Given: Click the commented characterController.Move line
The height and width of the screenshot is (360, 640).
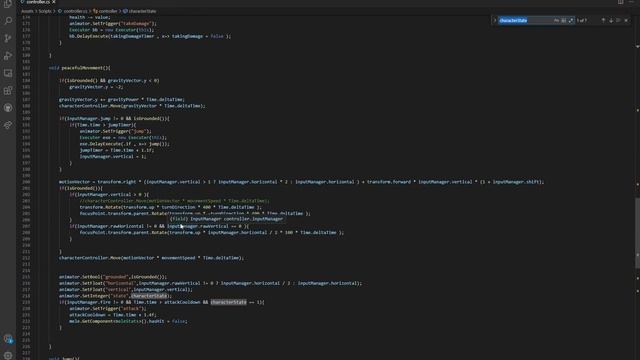Looking at the screenshot, I should (x=174, y=201).
